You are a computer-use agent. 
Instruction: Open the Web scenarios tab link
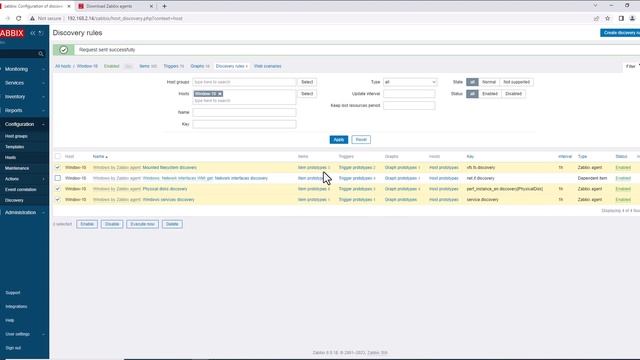click(x=268, y=66)
